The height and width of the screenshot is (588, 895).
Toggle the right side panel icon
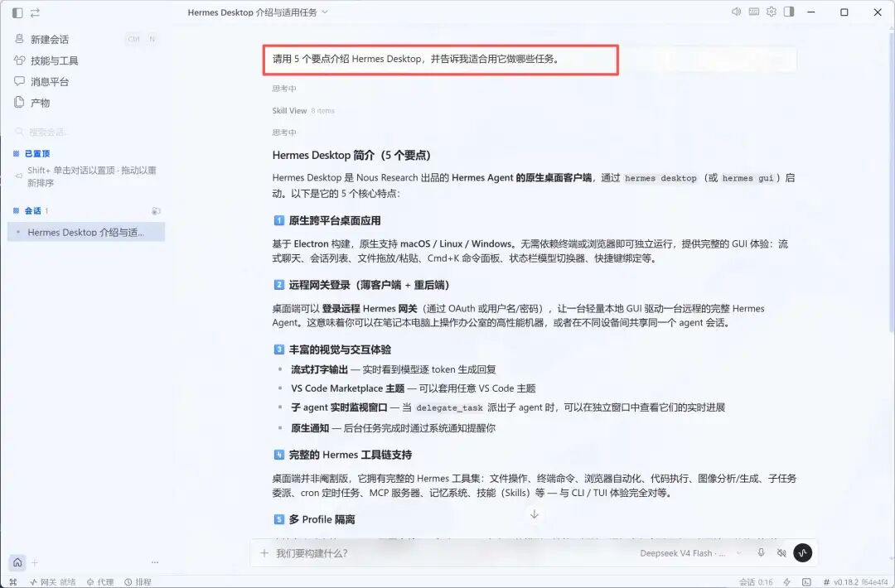point(789,12)
